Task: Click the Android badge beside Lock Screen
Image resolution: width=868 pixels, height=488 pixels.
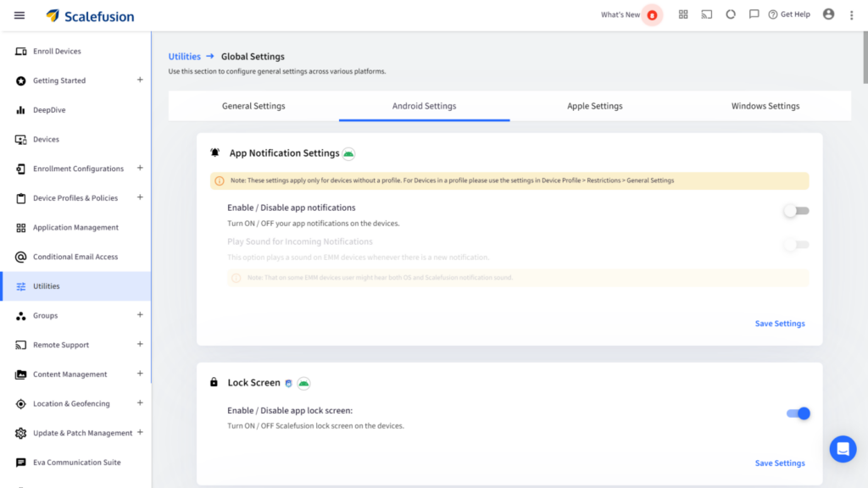Action: [x=303, y=384]
